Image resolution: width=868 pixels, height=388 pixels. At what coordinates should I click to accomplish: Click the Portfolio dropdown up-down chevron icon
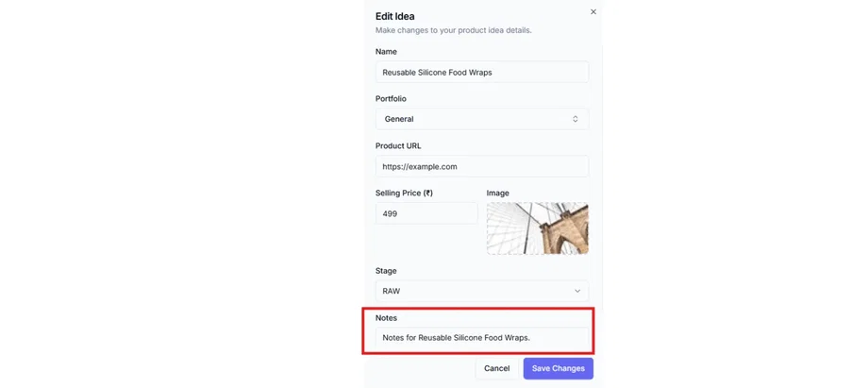click(x=576, y=119)
